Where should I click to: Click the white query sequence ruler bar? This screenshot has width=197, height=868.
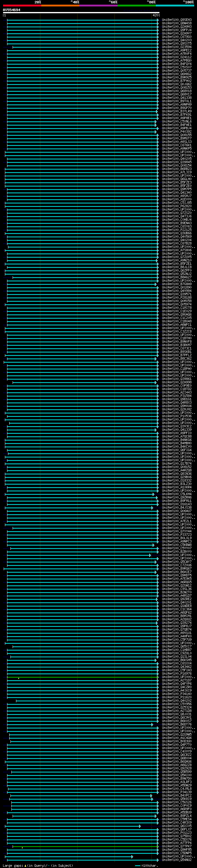pyautogui.click(x=81, y=13)
